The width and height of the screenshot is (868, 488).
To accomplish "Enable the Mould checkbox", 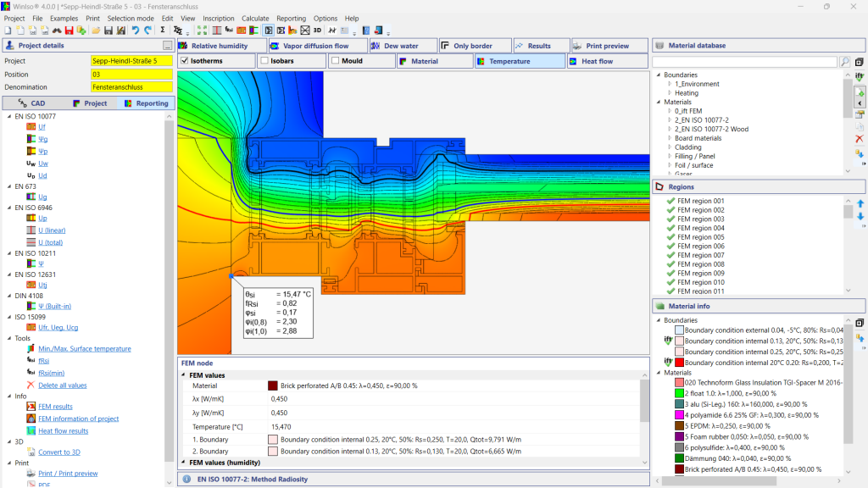I will [x=336, y=61].
